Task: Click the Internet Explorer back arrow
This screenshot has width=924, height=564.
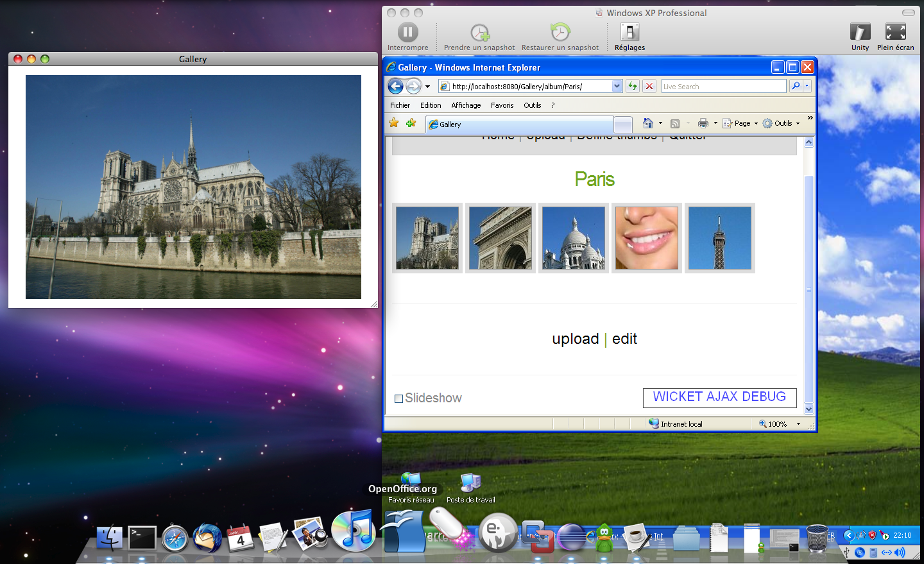Action: [x=396, y=86]
